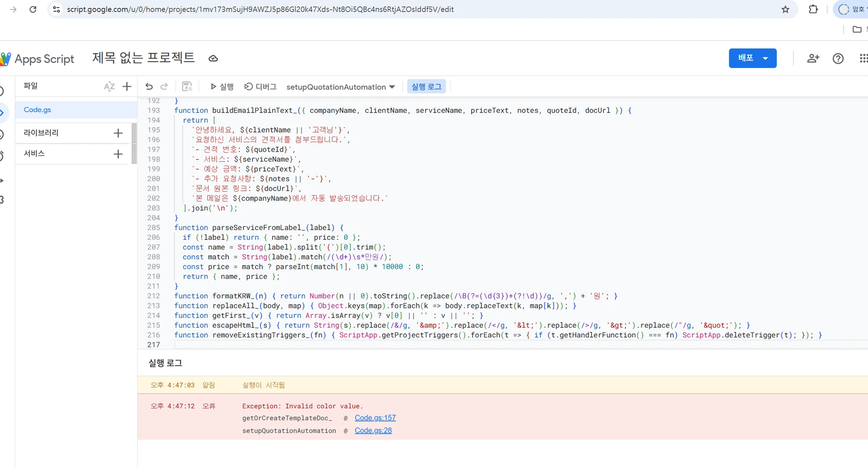Open the setupQuotationAutomation function dropdown
The width and height of the screenshot is (868, 468).
[341, 87]
